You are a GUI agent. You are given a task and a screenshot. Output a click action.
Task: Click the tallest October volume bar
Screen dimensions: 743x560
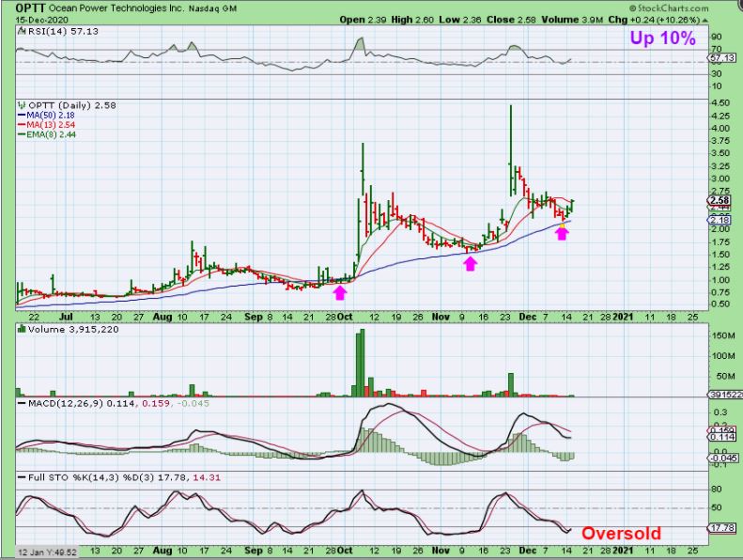(x=363, y=363)
